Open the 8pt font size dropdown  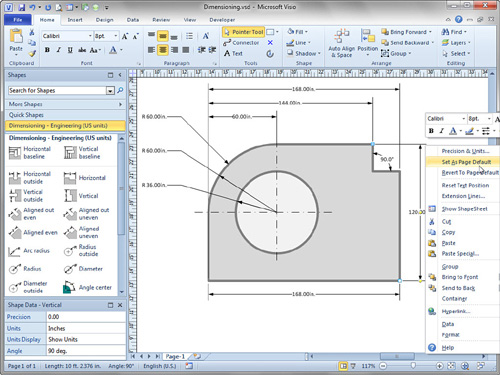116,36
